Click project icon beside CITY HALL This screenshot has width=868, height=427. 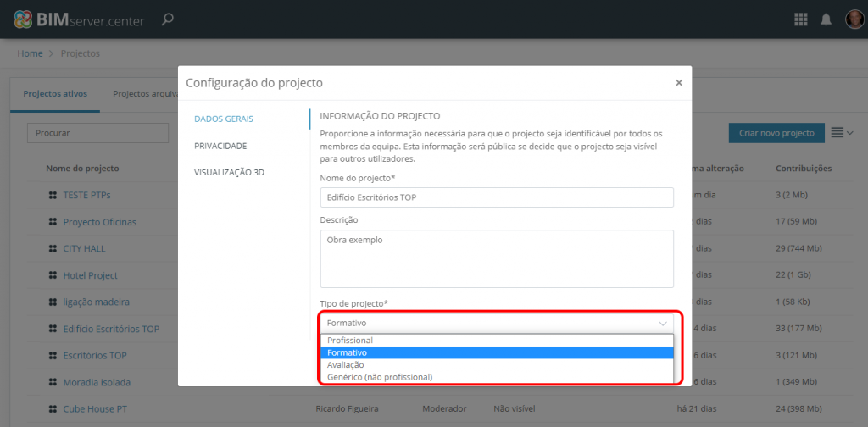(53, 249)
